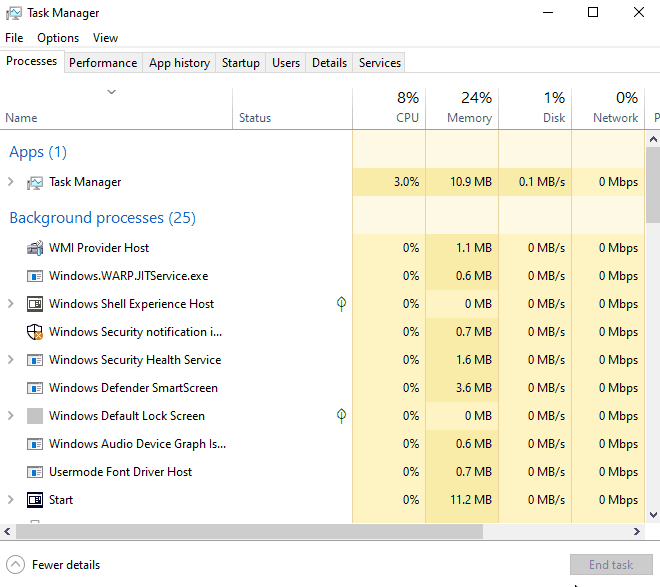Expand Windows Security Health Service process
Screen dimensions: 660x587
11,360
